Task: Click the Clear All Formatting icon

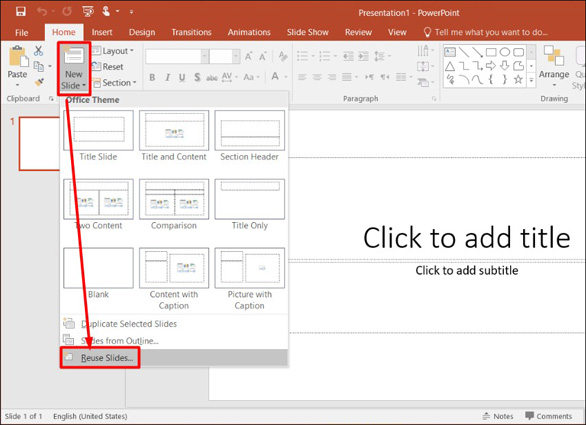Action: [x=283, y=56]
